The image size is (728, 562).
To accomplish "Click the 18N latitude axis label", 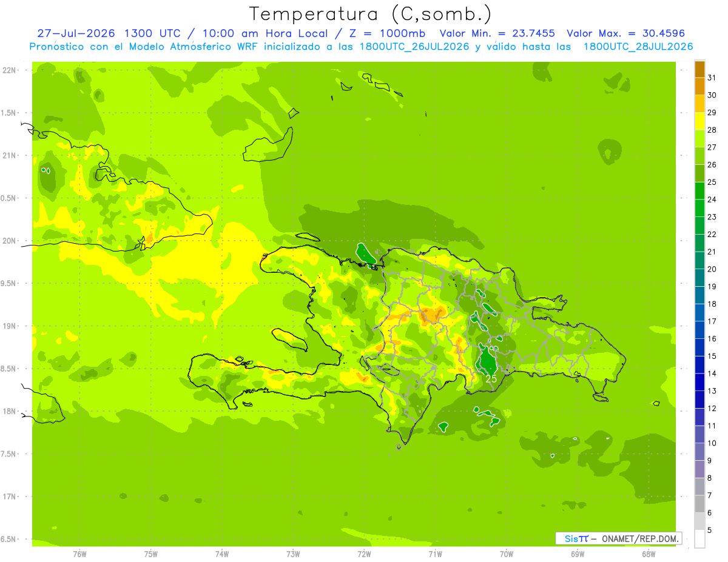I will click(x=9, y=411).
